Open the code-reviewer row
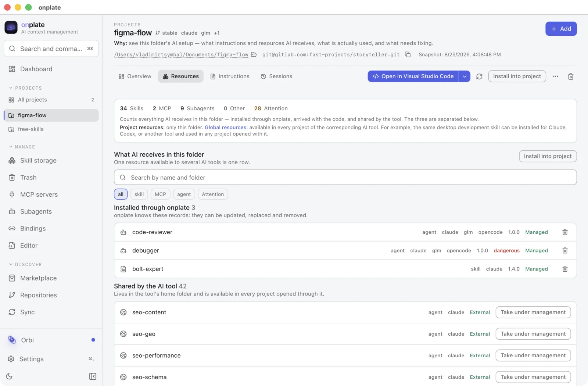 click(345, 232)
